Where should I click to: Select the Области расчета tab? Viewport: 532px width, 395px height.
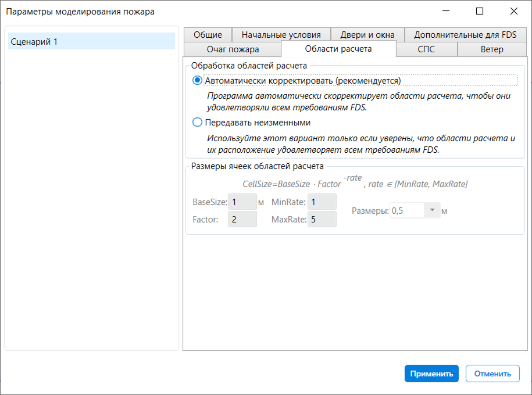(338, 49)
